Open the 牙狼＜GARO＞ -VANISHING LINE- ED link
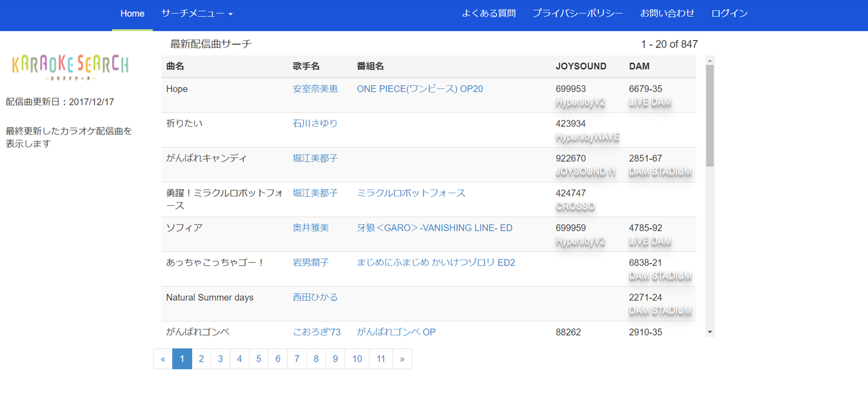This screenshot has width=868, height=413. pos(434,227)
